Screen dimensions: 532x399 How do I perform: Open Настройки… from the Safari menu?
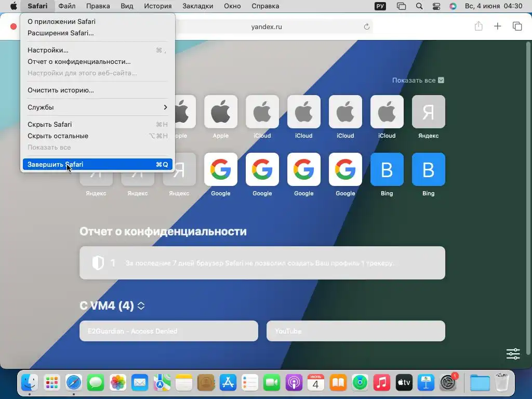pos(98,50)
